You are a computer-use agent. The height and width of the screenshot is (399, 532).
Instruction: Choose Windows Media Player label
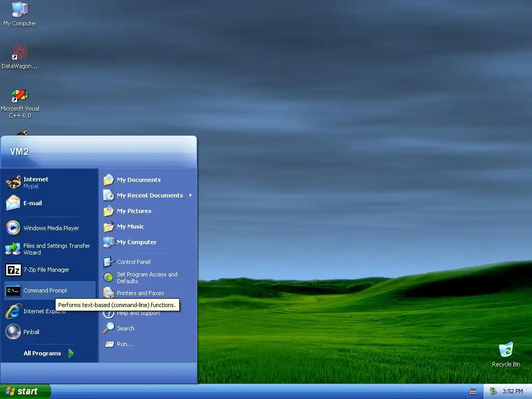coord(51,228)
